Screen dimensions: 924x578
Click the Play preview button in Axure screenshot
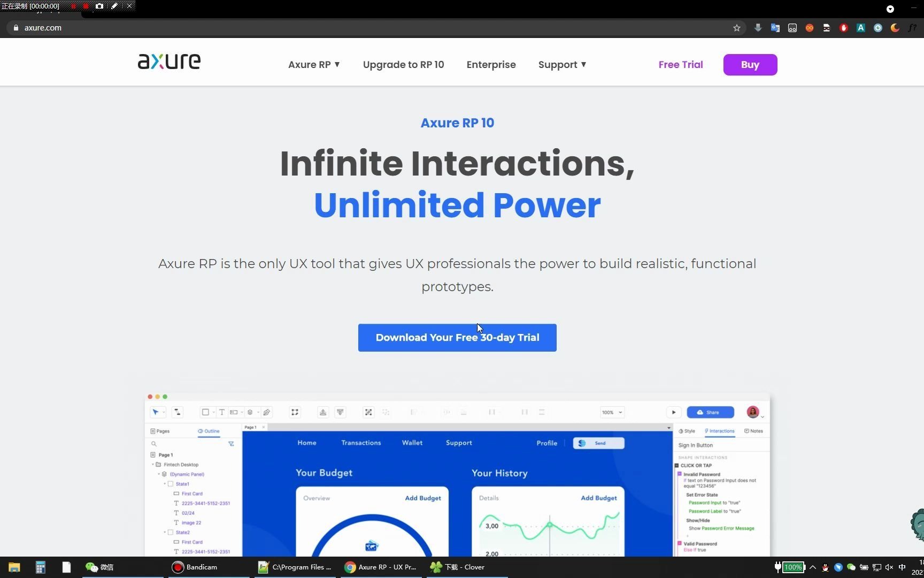(674, 412)
